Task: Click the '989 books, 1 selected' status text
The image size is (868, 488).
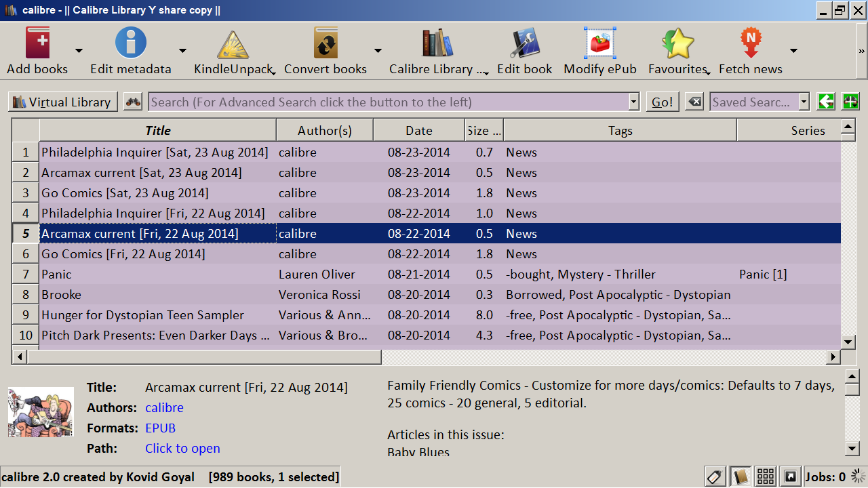Action: [x=274, y=477]
